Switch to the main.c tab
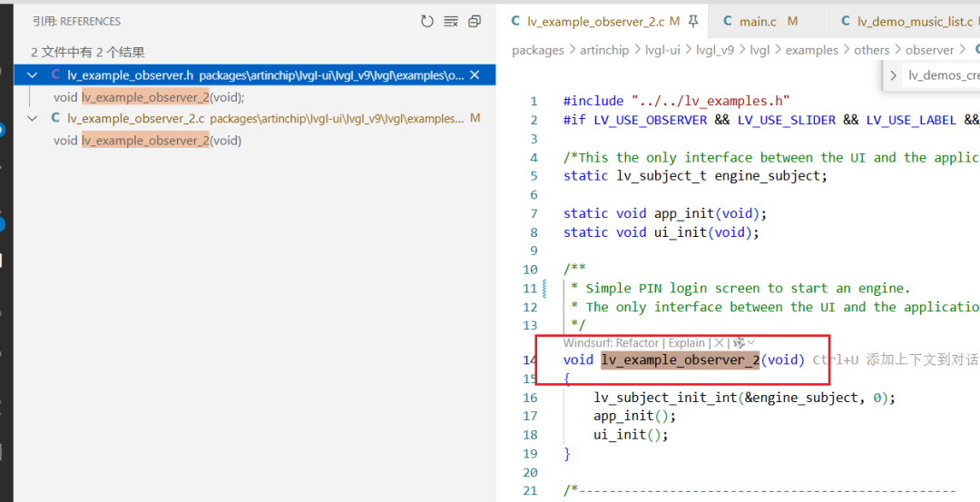Image resolution: width=980 pixels, height=502 pixels. pyautogui.click(x=758, y=21)
